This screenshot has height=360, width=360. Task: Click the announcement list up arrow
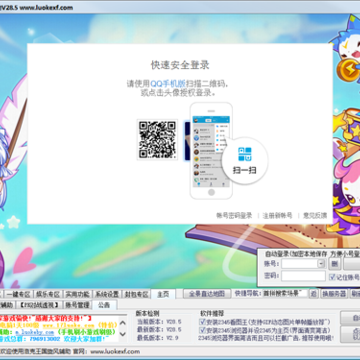(123, 323)
